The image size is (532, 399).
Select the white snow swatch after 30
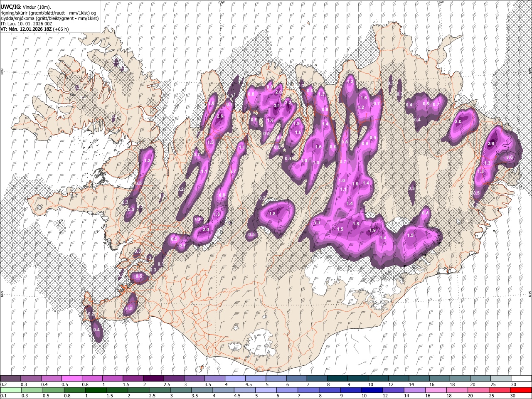coord(522,378)
